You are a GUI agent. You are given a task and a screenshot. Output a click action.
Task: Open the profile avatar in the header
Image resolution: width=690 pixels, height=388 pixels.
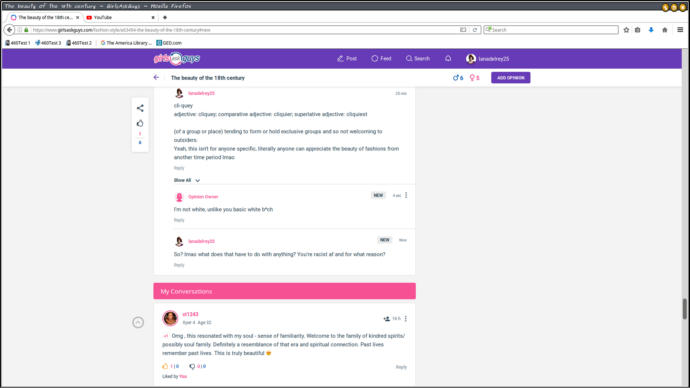[x=471, y=59]
